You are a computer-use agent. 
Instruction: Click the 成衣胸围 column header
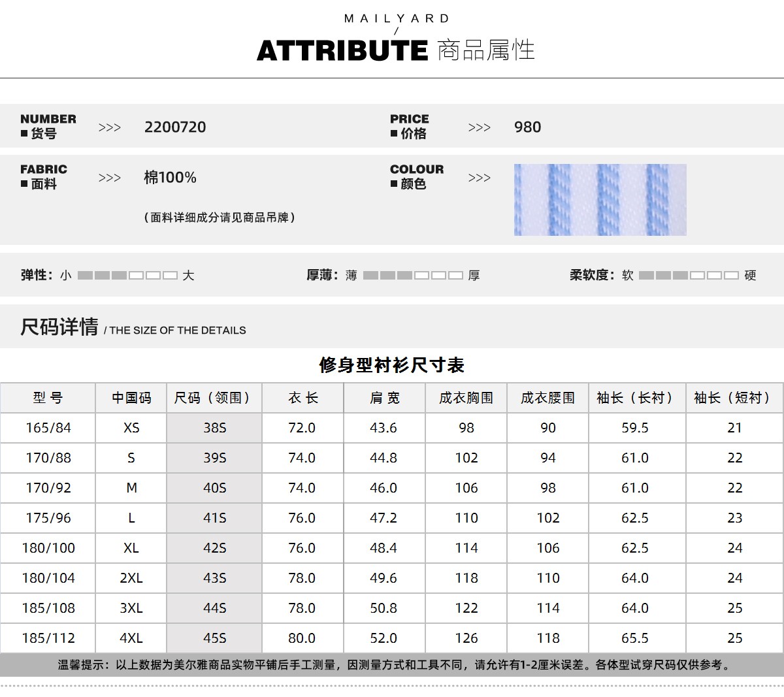(x=466, y=398)
